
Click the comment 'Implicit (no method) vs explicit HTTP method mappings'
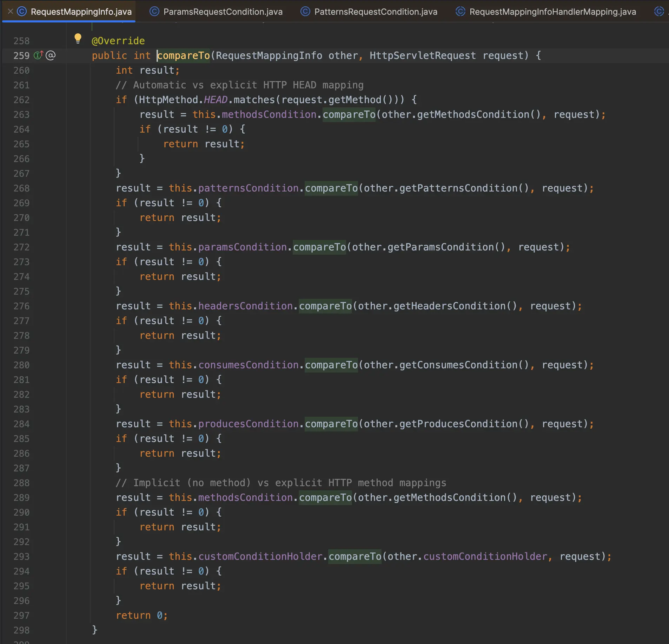[x=281, y=483]
